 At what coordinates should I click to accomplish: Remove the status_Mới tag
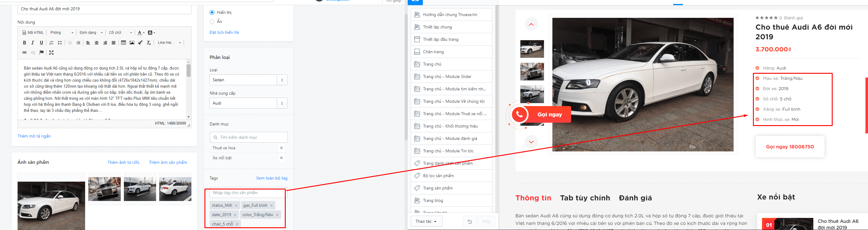(236, 206)
